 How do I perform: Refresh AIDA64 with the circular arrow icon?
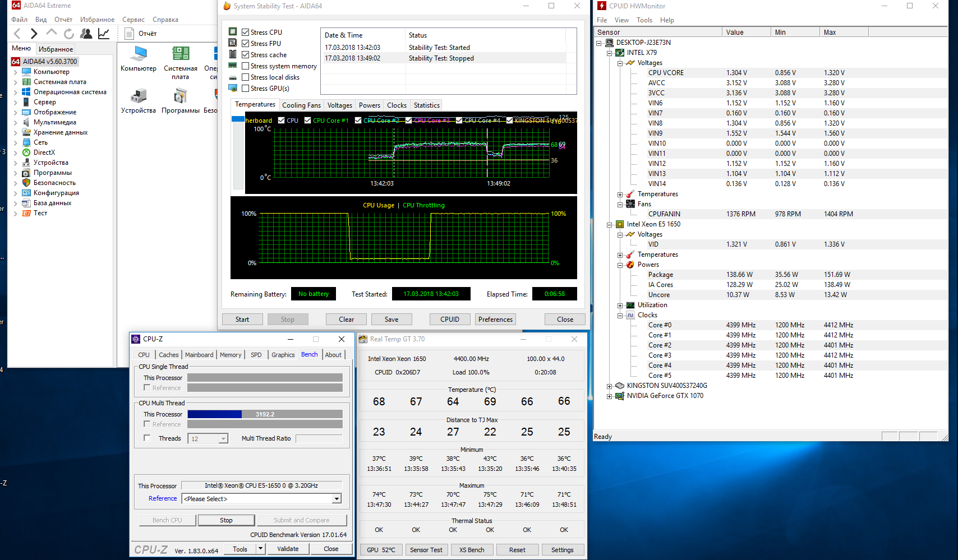[x=69, y=34]
